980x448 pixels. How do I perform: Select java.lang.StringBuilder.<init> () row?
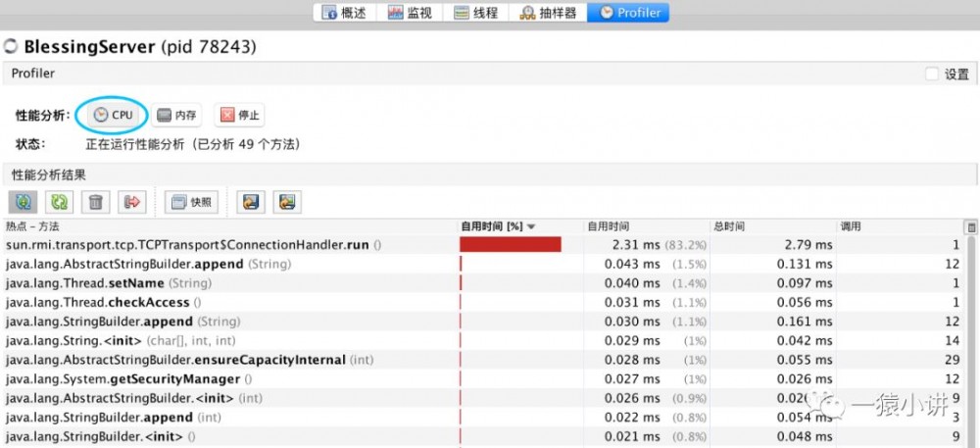pyautogui.click(x=483, y=436)
